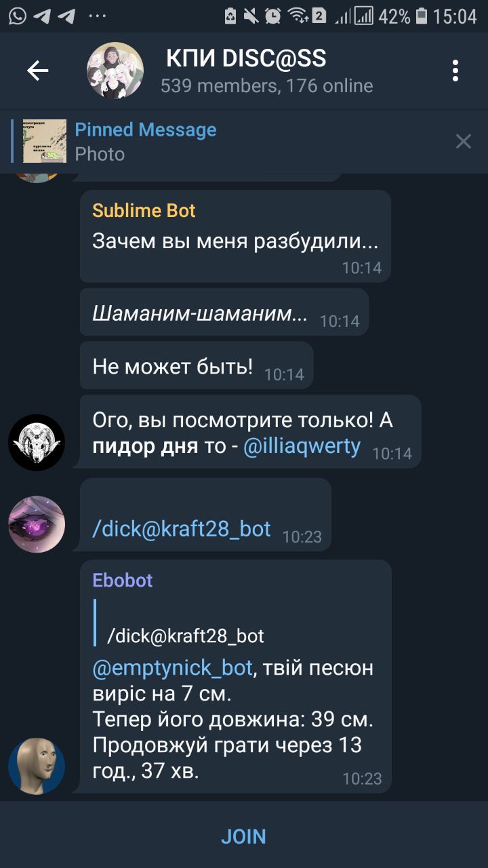Open the Pinned Message bar

(230, 141)
